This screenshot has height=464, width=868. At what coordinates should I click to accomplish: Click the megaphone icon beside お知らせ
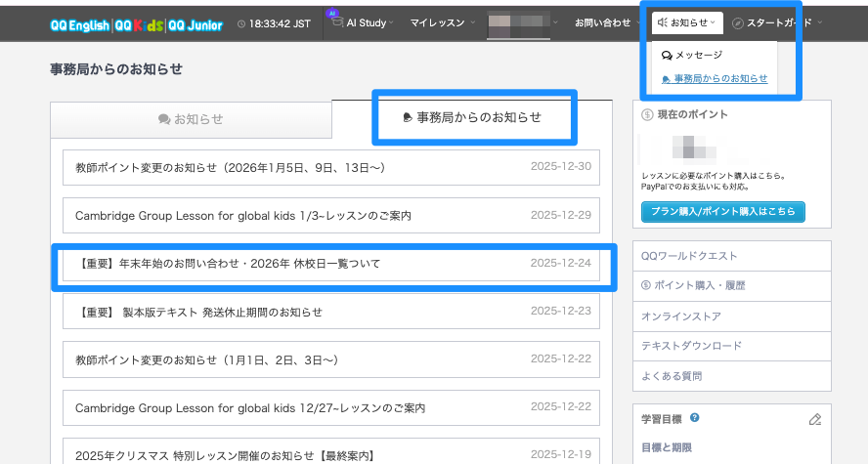pos(662,22)
